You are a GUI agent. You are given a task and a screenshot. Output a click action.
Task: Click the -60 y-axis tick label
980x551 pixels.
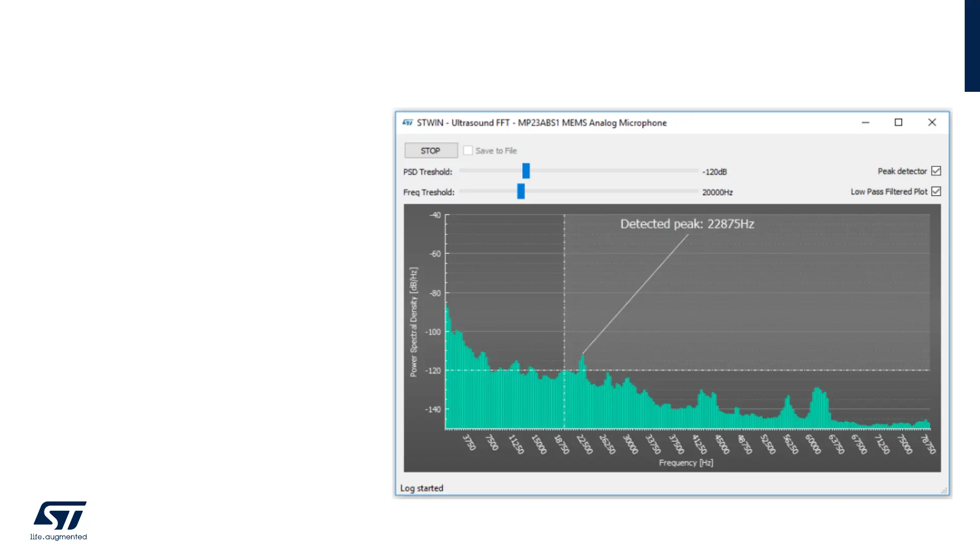tap(435, 254)
